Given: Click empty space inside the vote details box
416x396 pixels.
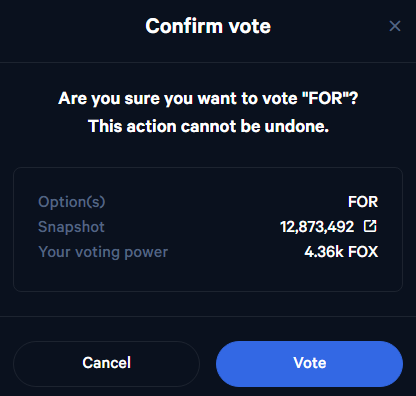Looking at the screenshot, I should coord(208,277).
